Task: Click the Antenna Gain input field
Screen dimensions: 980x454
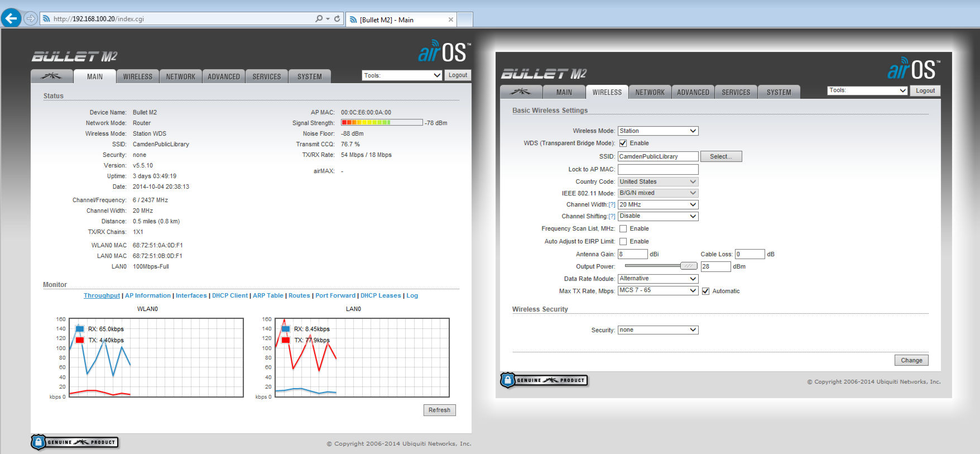Action: 633,254
